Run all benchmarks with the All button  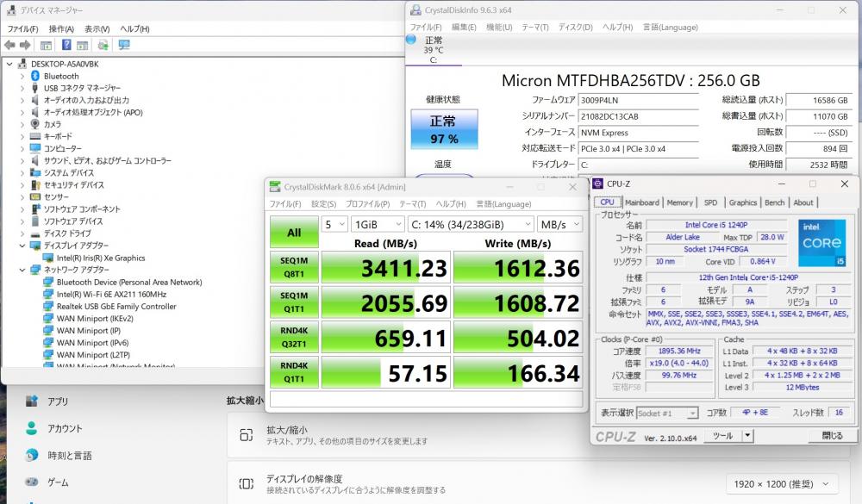294,233
